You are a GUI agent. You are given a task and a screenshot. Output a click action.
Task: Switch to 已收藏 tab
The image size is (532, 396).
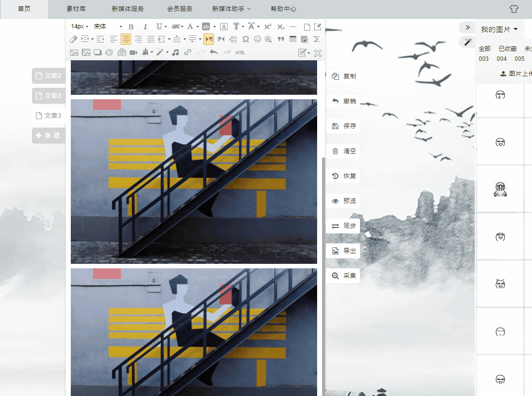click(x=507, y=49)
